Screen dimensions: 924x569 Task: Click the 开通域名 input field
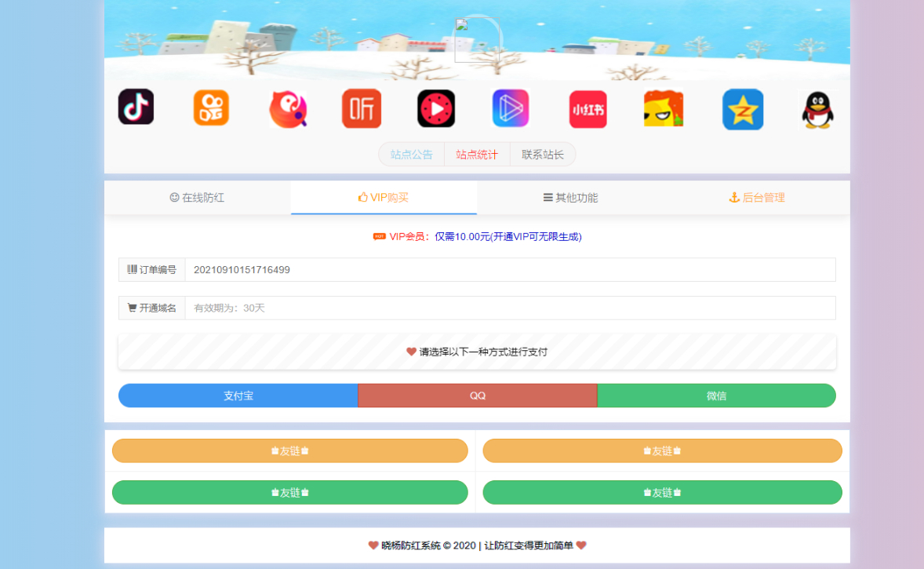click(x=511, y=308)
